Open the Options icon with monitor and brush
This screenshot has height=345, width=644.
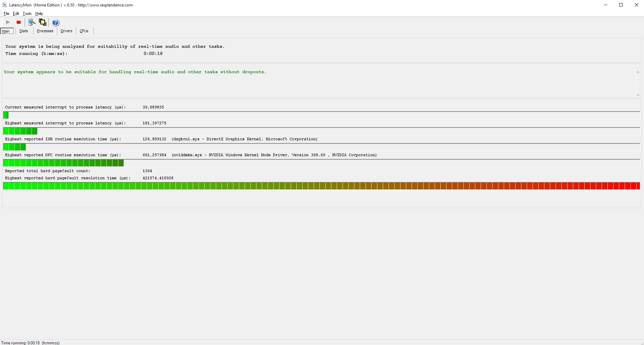tap(32, 22)
